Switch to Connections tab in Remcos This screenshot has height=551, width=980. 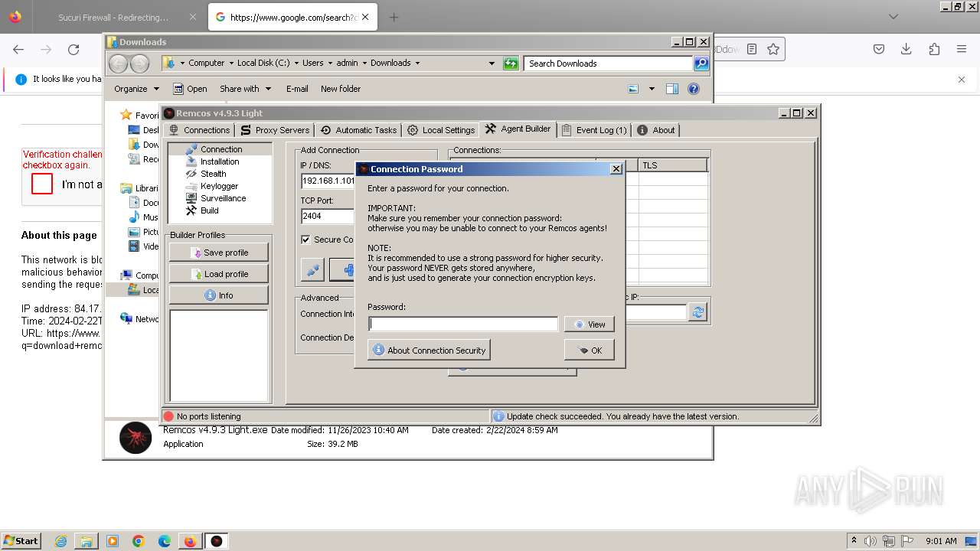(x=199, y=130)
